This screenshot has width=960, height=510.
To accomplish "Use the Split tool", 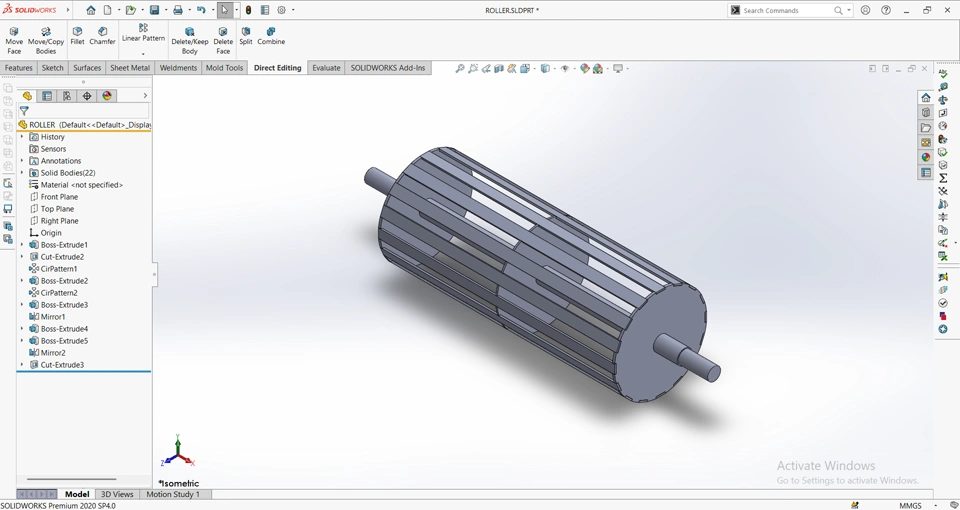I will [246, 36].
